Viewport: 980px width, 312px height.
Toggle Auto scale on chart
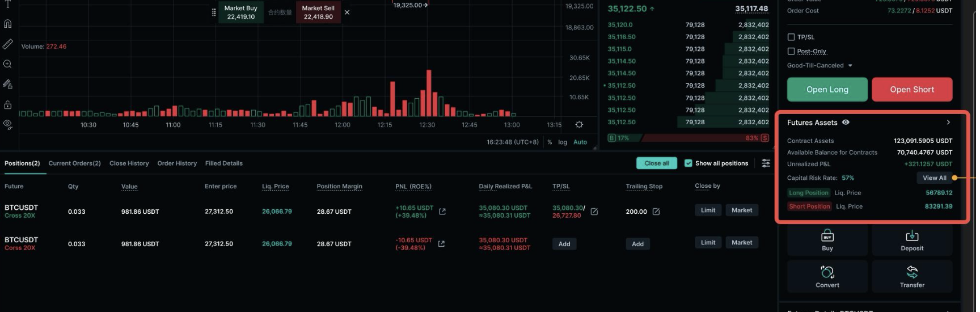pyautogui.click(x=580, y=142)
